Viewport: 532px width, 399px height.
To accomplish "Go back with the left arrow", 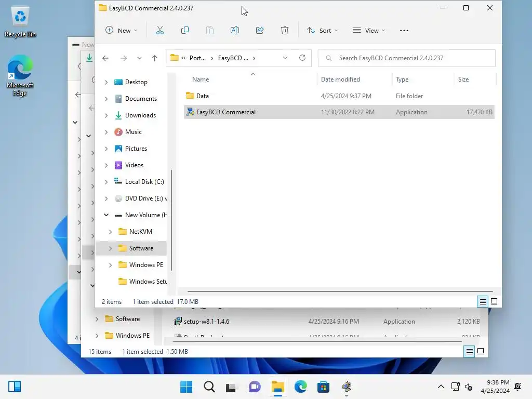I will (105, 58).
